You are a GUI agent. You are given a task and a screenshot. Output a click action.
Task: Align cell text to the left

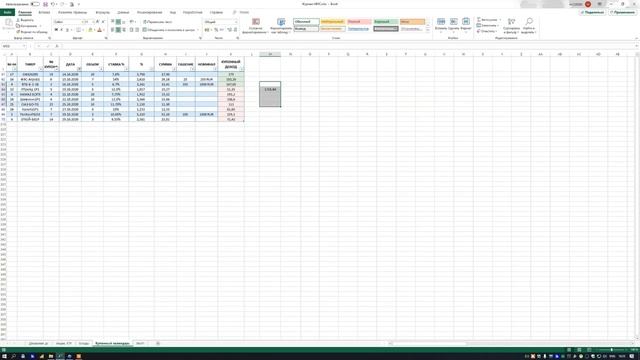(x=112, y=30)
